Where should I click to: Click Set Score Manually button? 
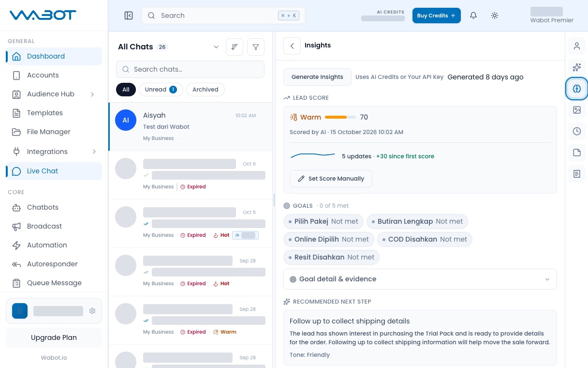331,179
